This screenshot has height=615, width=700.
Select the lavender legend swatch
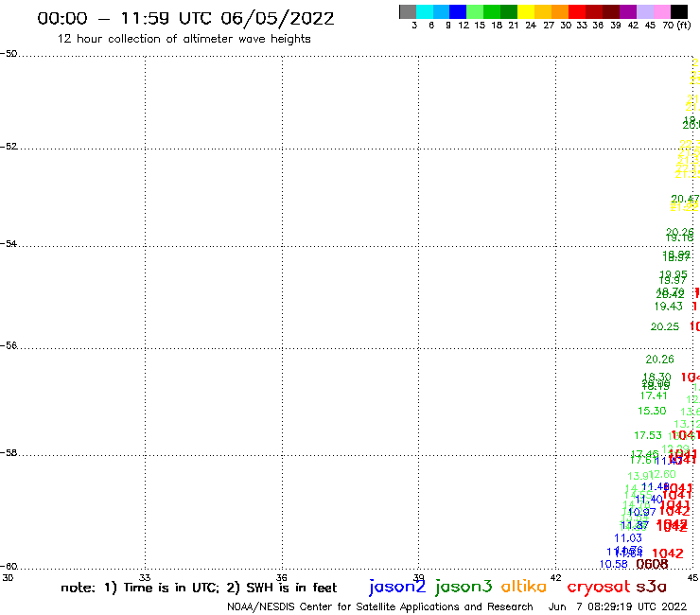point(644,11)
